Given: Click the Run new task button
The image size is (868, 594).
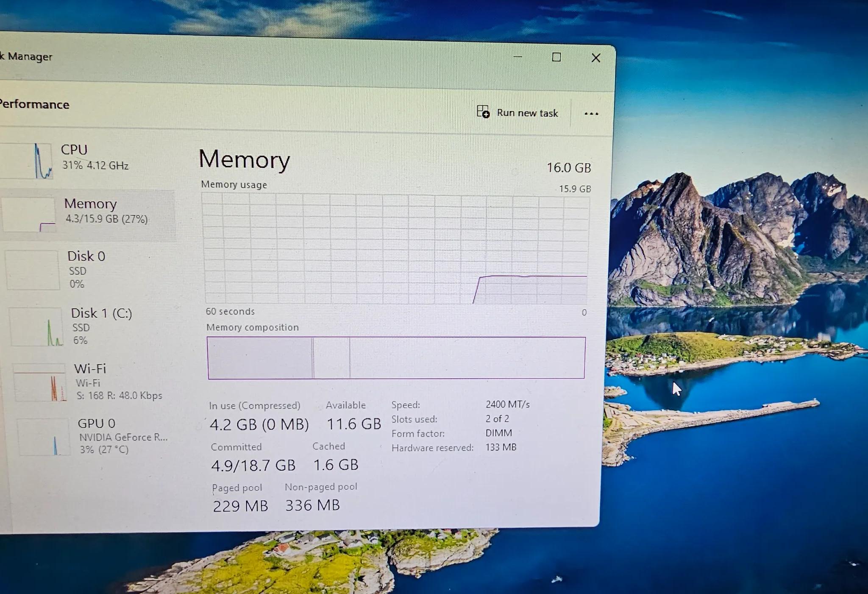Looking at the screenshot, I should tap(517, 113).
